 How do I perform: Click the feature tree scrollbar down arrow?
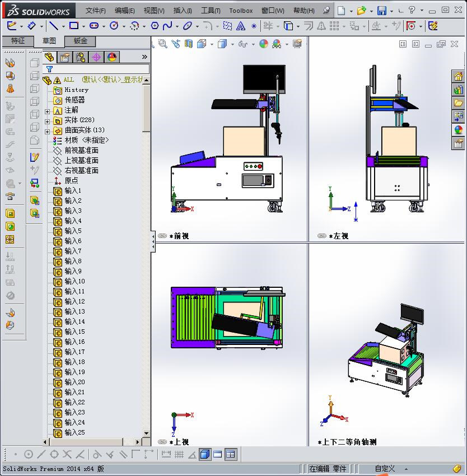click(145, 433)
